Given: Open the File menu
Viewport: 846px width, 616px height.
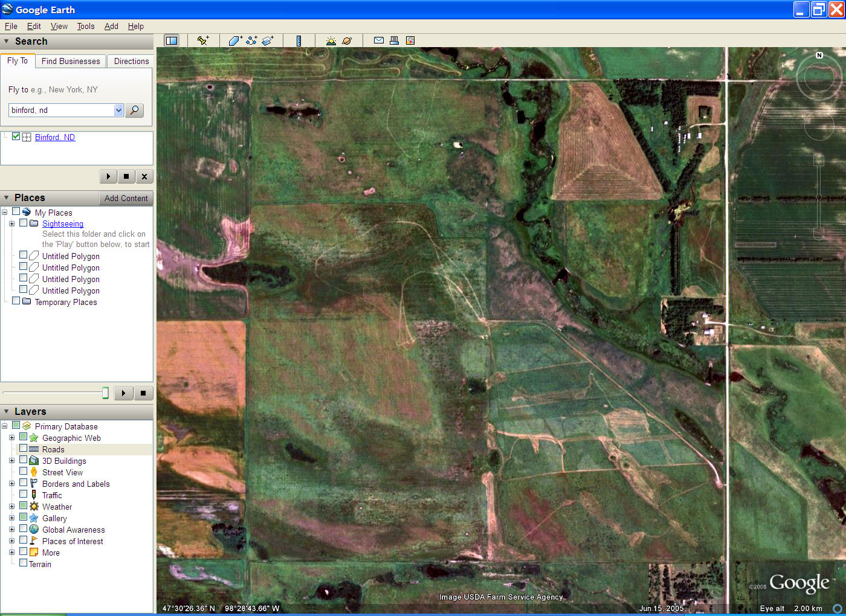Looking at the screenshot, I should coord(11,26).
